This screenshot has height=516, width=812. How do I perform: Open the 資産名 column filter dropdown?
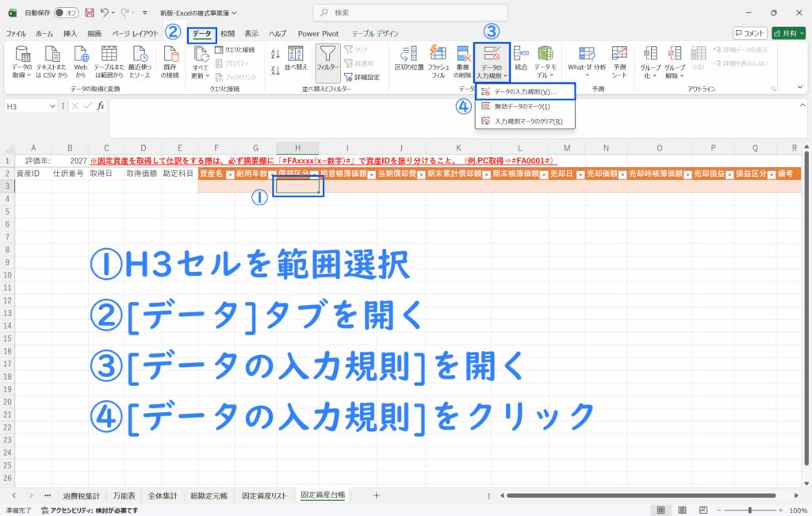[230, 174]
